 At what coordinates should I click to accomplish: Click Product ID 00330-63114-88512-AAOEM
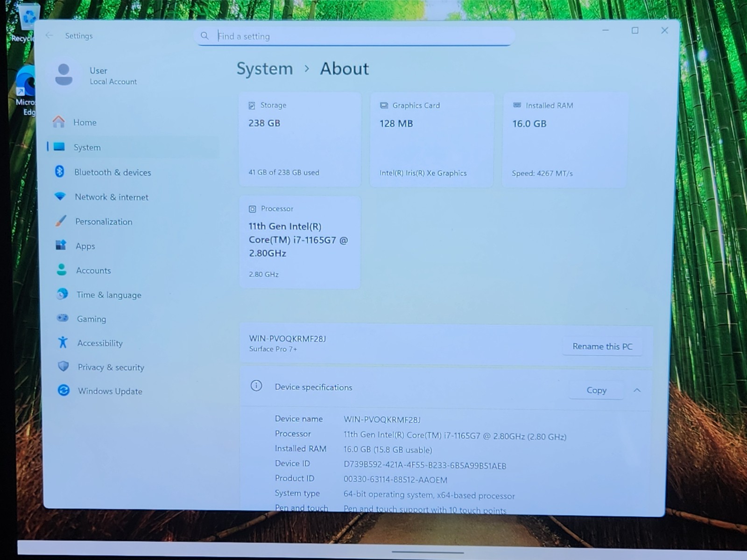[395, 480]
